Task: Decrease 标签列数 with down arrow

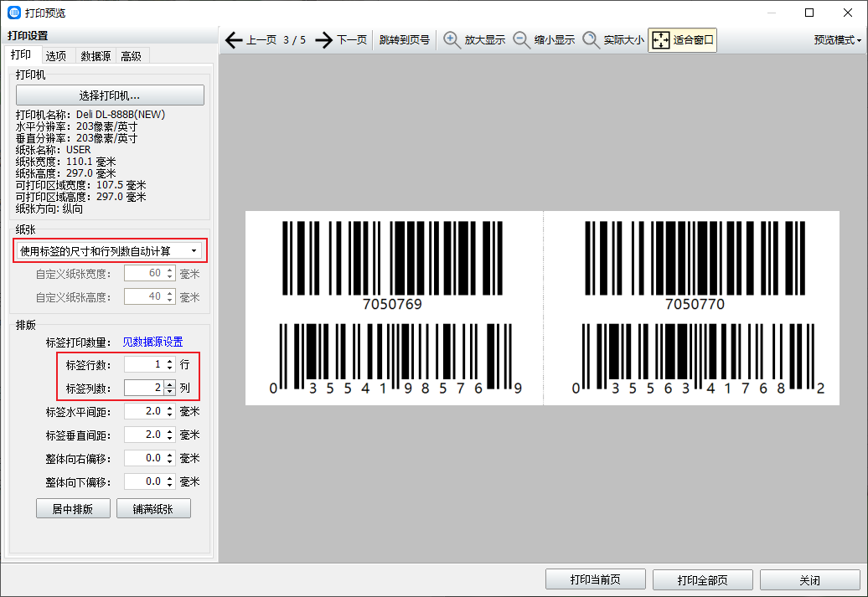Action: [170, 392]
